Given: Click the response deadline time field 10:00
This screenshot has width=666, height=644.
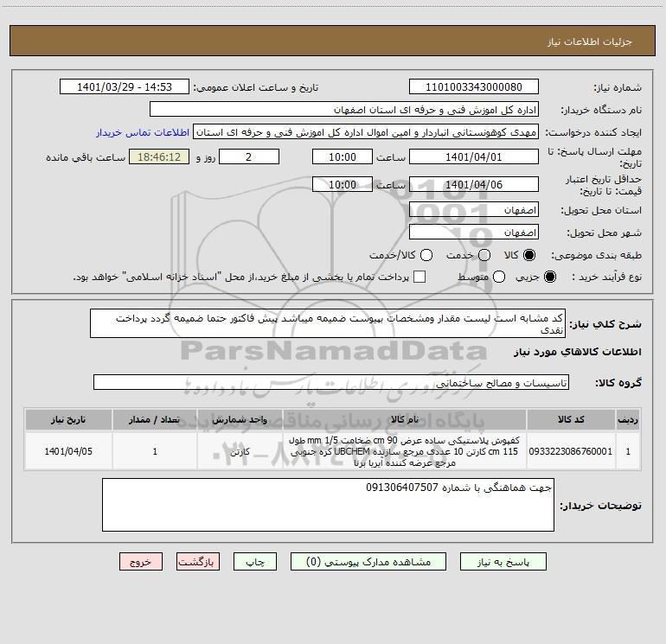Looking at the screenshot, I should [343, 156].
